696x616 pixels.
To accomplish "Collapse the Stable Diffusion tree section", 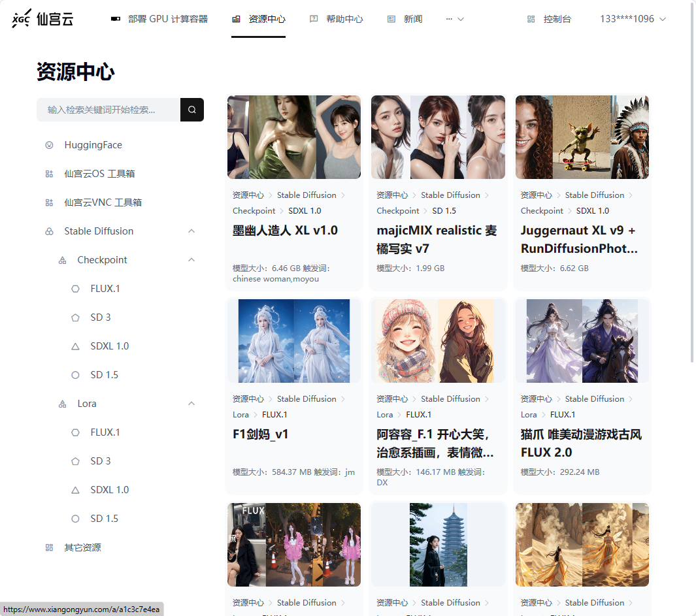I will 191,231.
